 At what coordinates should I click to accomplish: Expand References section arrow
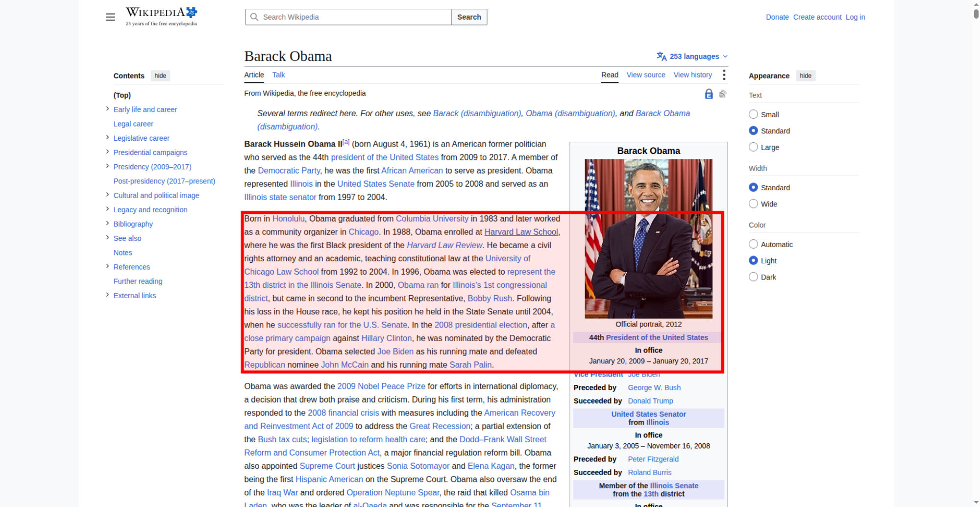tap(107, 266)
